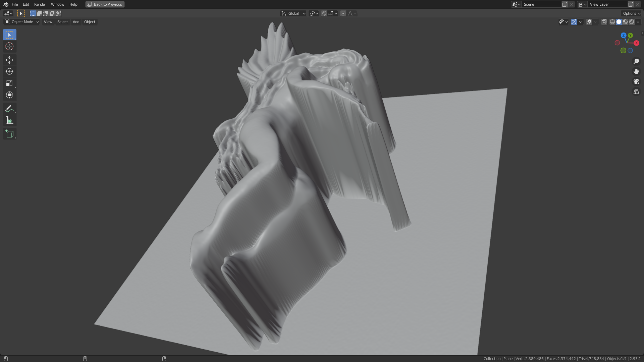Activate the Scale tool
Viewport: 644px width, 362px height.
tap(9, 83)
